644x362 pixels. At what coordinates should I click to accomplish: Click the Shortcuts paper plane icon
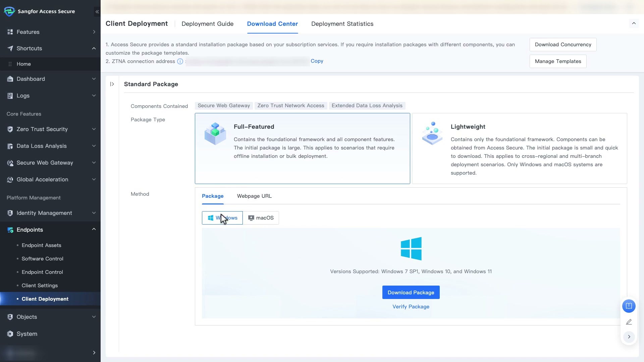(10, 48)
